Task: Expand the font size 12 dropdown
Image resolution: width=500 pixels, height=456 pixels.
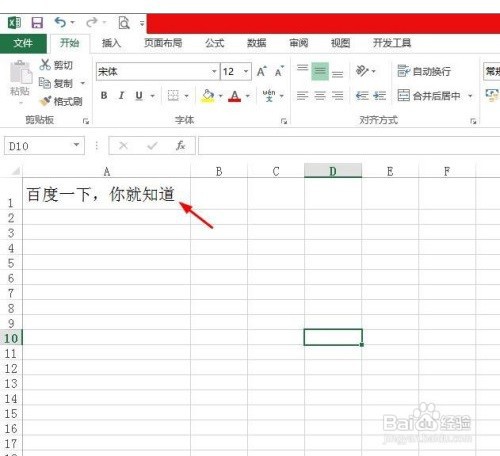Action: (x=246, y=71)
